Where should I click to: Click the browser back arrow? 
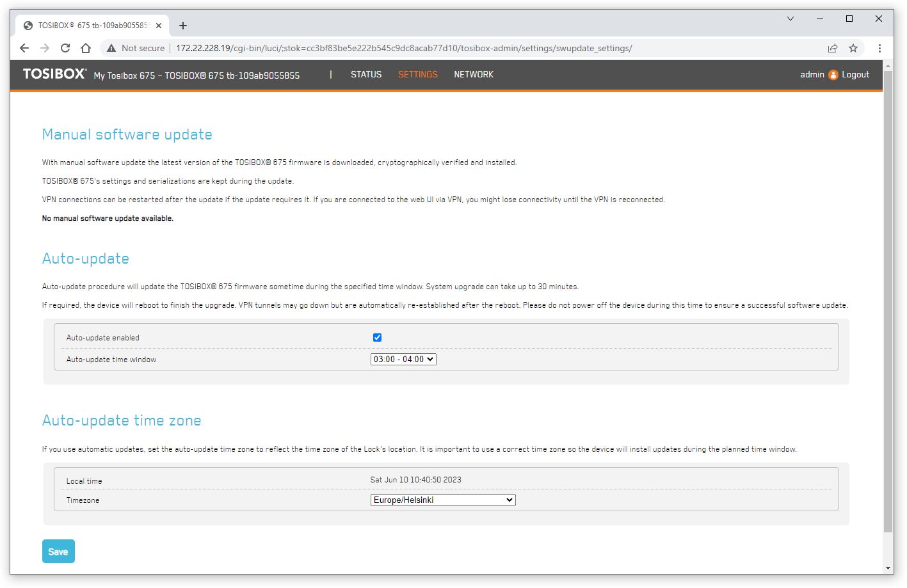(x=24, y=48)
